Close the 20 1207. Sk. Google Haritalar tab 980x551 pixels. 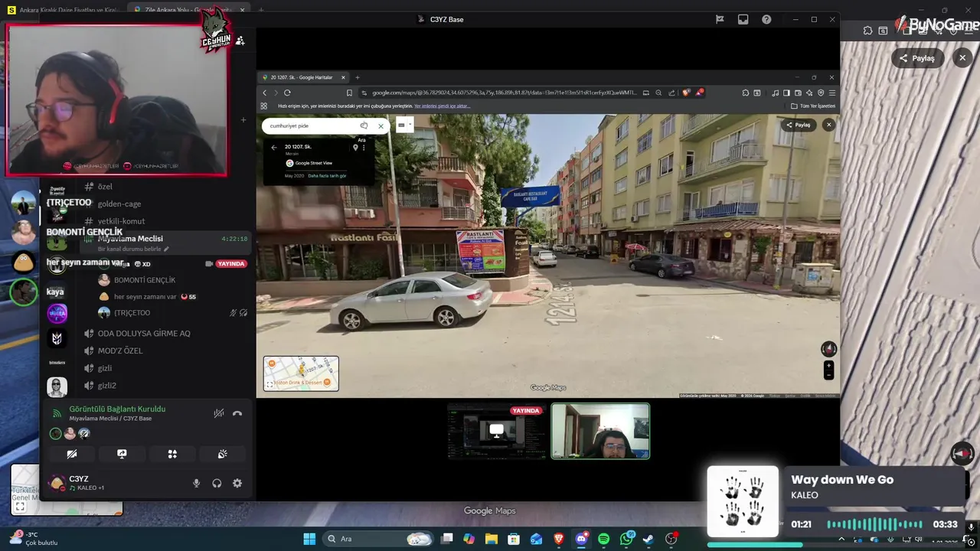tap(343, 77)
